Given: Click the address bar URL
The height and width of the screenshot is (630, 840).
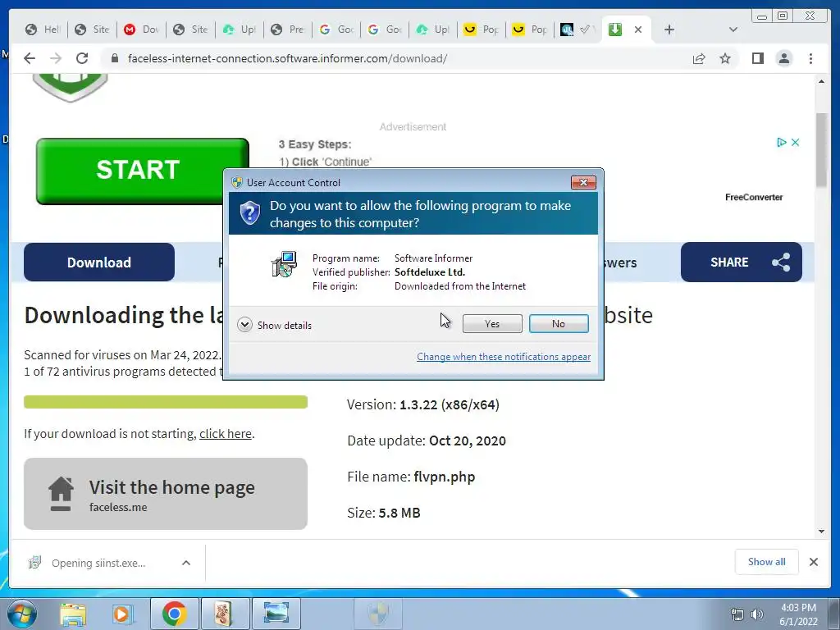Looking at the screenshot, I should (287, 58).
